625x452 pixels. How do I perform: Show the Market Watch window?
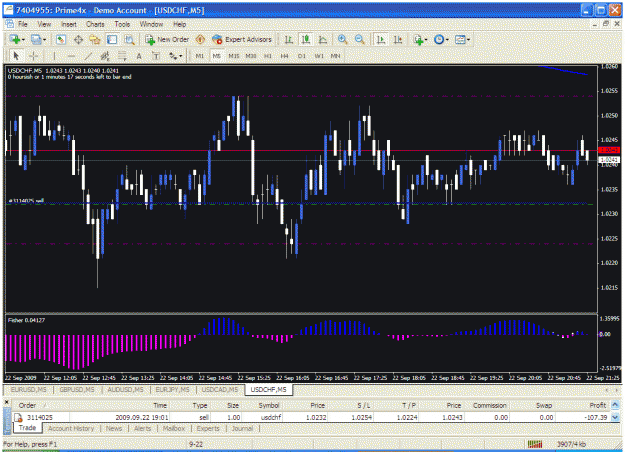click(61, 39)
